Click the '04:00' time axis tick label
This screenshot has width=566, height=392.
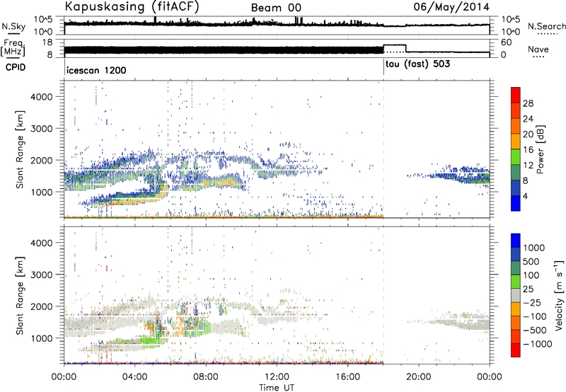[135, 377]
